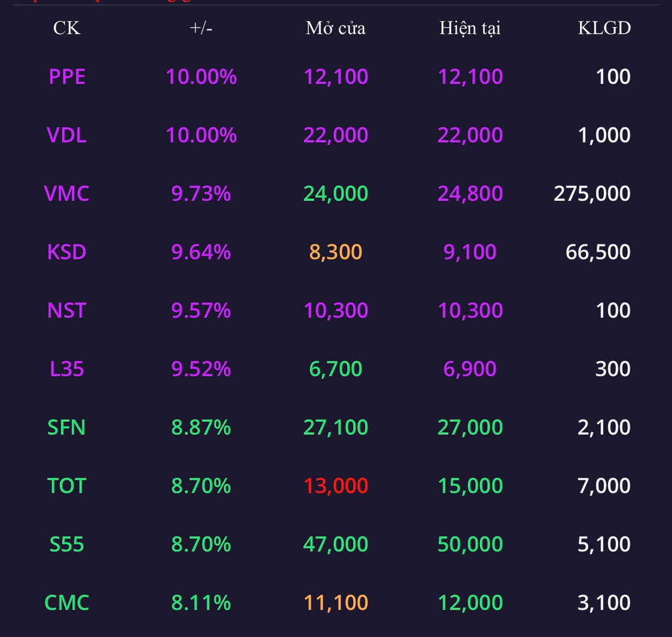
Task: Open the PPE stock ticker
Action: (x=67, y=77)
